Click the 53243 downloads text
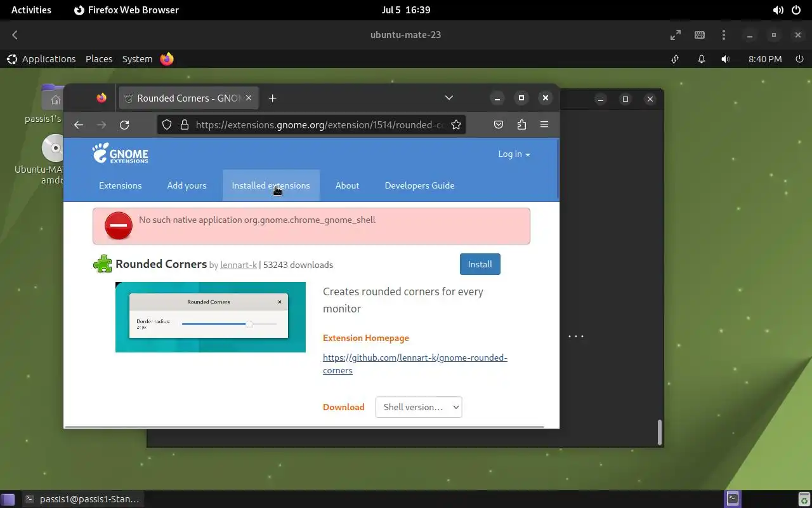Viewport: 812px width, 508px height. tap(298, 265)
